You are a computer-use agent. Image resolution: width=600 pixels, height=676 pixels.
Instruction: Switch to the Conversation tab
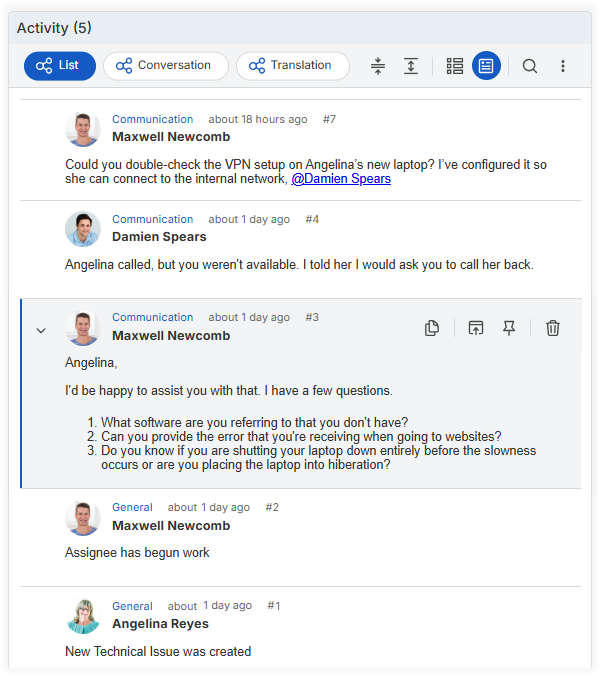[x=165, y=66]
